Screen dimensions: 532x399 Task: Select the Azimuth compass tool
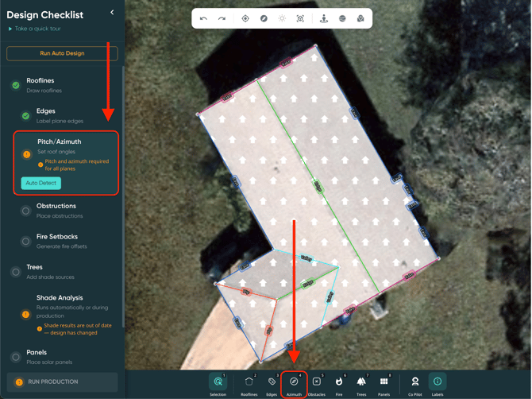(x=294, y=385)
